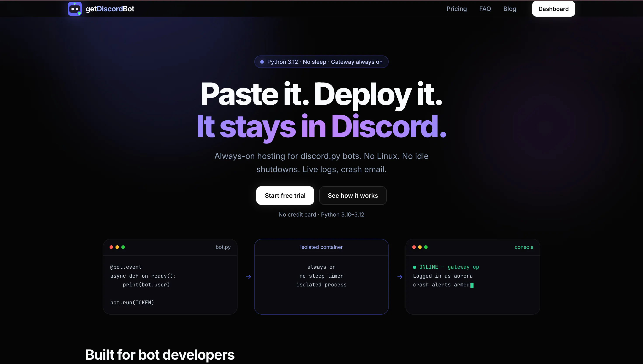The width and height of the screenshot is (643, 364).
Task: Click the print(bot.user) code line
Action: click(x=146, y=285)
